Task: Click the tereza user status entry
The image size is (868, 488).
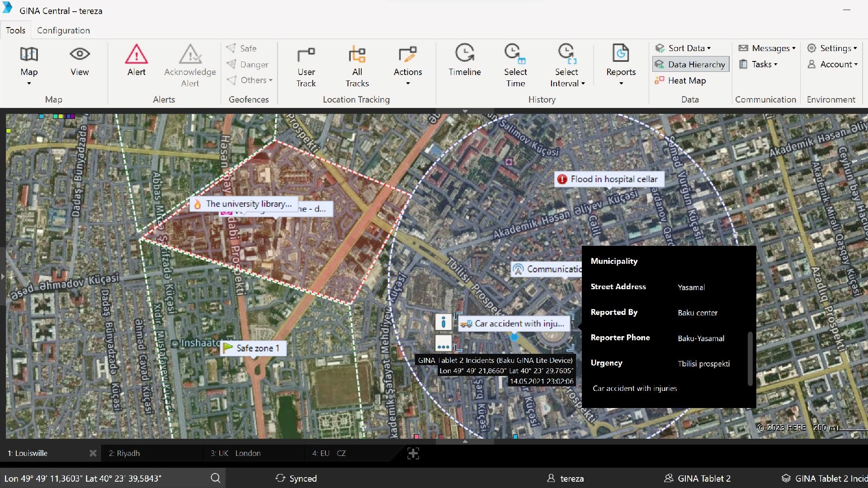Action: pyautogui.click(x=566, y=478)
